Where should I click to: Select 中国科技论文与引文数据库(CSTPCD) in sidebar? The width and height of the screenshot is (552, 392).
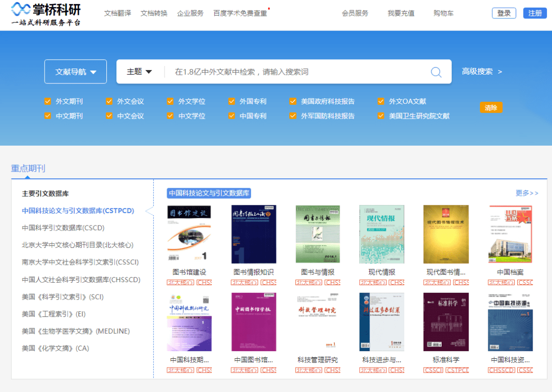point(78,211)
